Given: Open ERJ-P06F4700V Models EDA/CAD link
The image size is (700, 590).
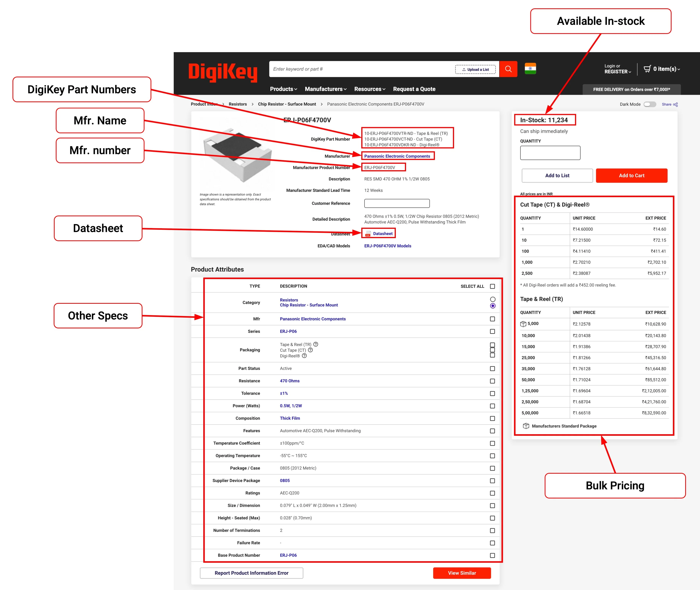Looking at the screenshot, I should point(388,246).
